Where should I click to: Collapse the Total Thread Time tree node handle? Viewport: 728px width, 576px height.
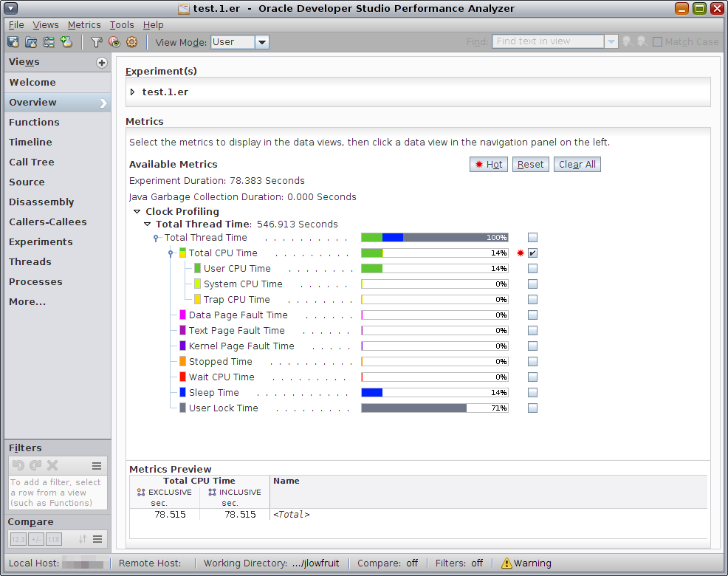tap(156, 238)
